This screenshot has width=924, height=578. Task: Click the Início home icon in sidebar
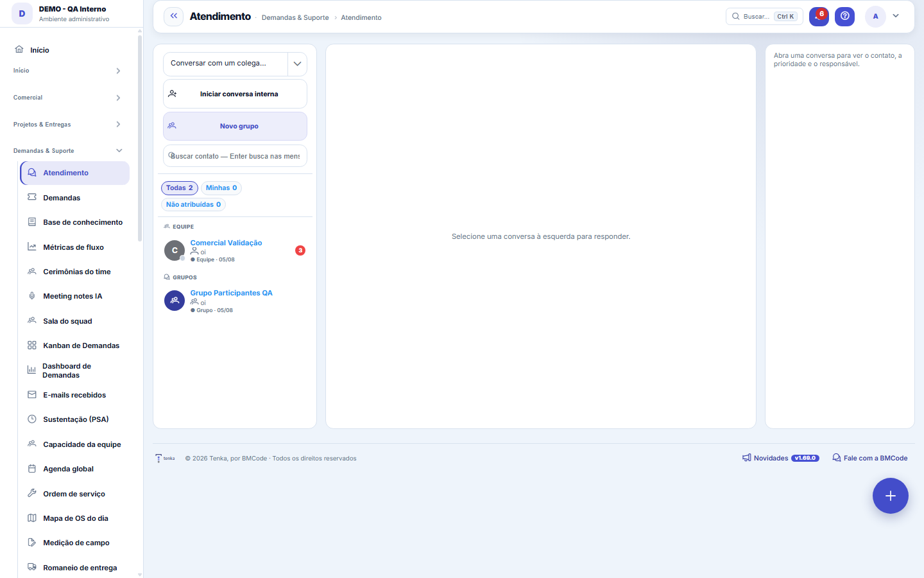pyautogui.click(x=19, y=49)
